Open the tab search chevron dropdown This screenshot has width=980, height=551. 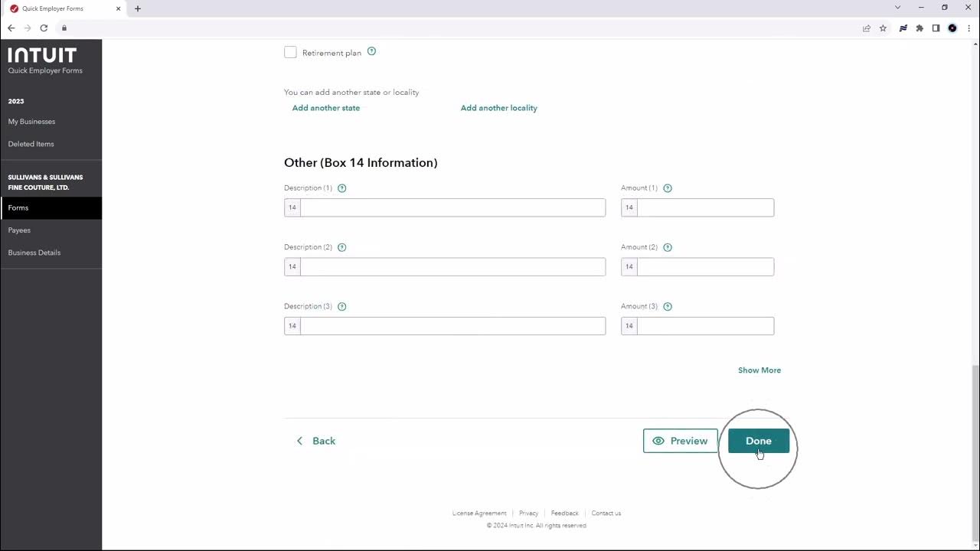click(x=897, y=8)
